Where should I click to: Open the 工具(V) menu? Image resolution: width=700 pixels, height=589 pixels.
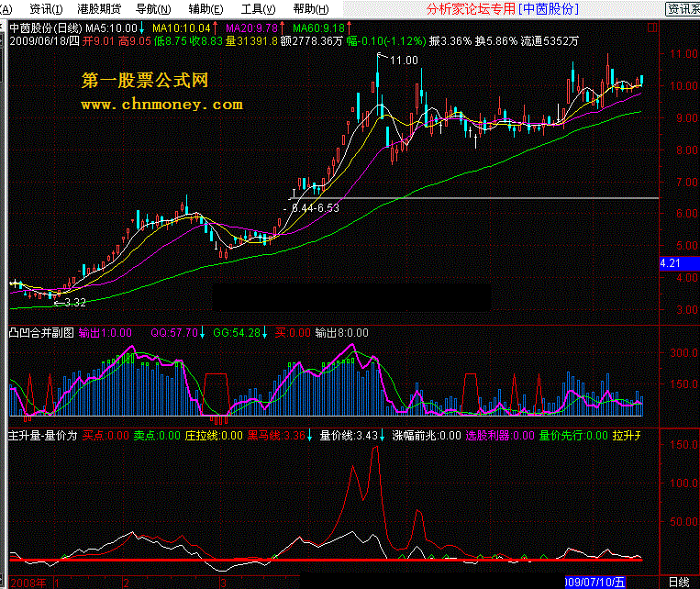pyautogui.click(x=259, y=9)
